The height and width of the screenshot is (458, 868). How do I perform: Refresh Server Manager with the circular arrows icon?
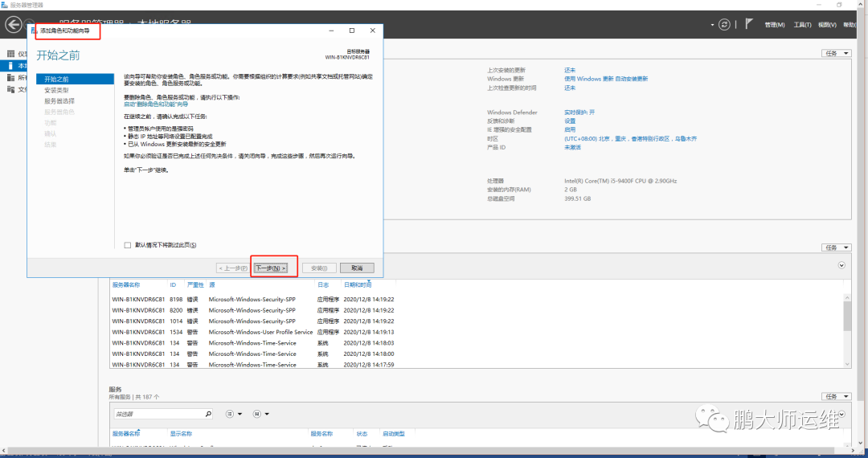click(x=724, y=24)
